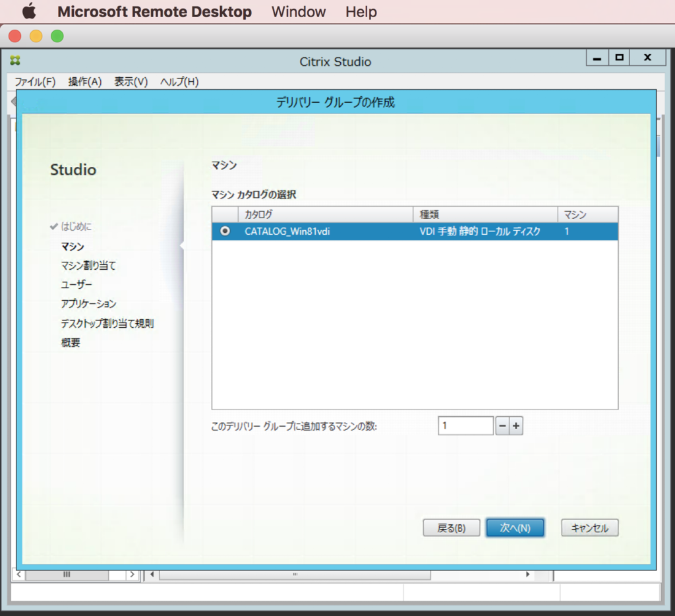Open the ファイル(F) menu
This screenshot has height=616, width=675.
tap(36, 81)
